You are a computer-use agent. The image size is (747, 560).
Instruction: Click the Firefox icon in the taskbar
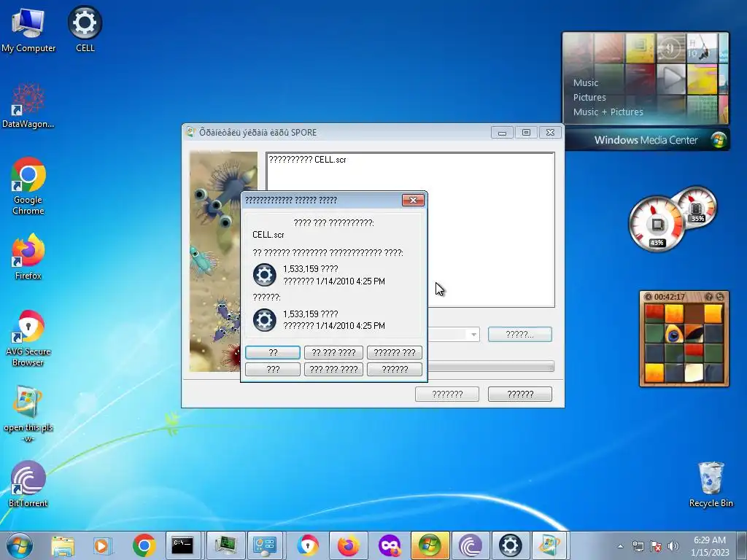[348, 545]
